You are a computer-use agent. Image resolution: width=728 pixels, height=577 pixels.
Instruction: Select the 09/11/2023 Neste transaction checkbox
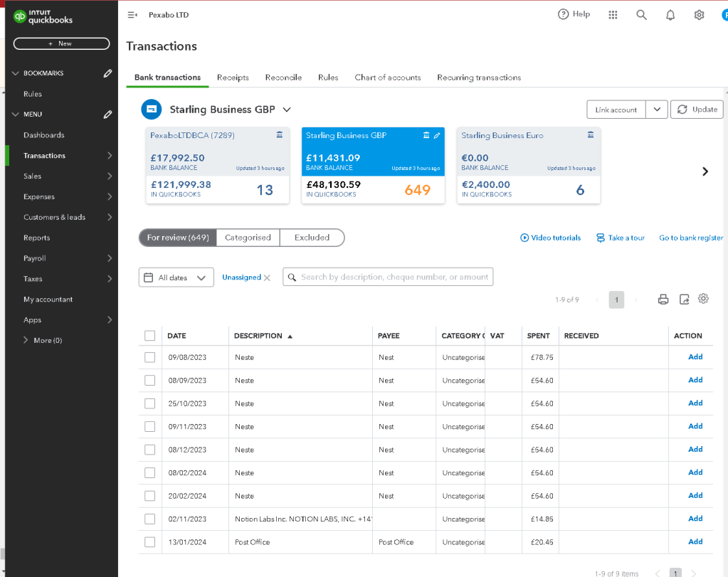[149, 427]
